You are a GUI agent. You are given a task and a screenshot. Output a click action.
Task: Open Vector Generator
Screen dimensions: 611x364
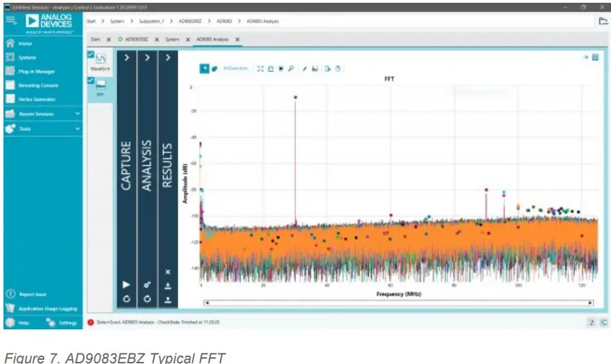coord(37,99)
